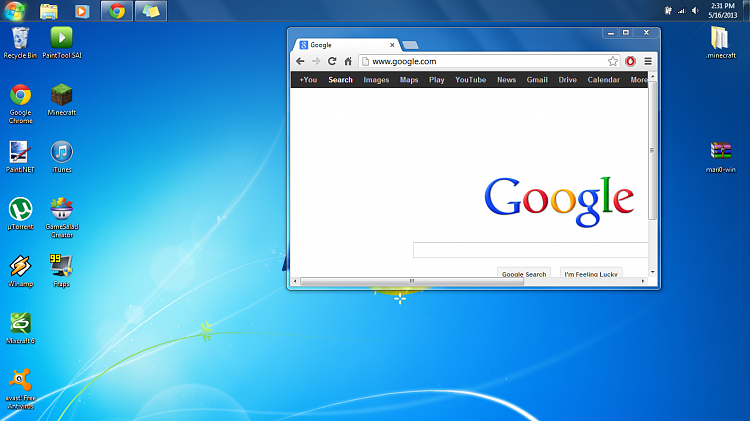The height and width of the screenshot is (421, 750).
Task: Click the vertical scrollbar thumb in Chrome
Action: tap(652, 150)
